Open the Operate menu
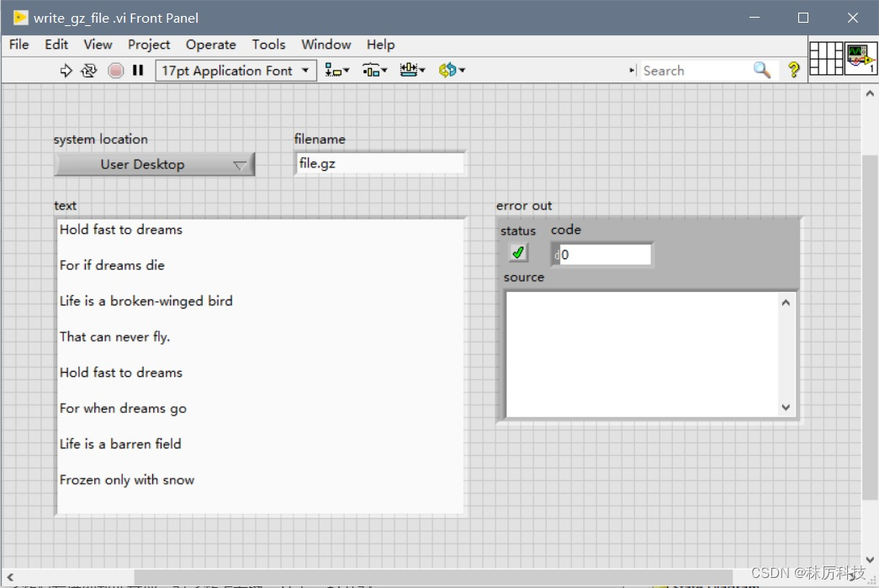This screenshot has width=879, height=588. [210, 45]
